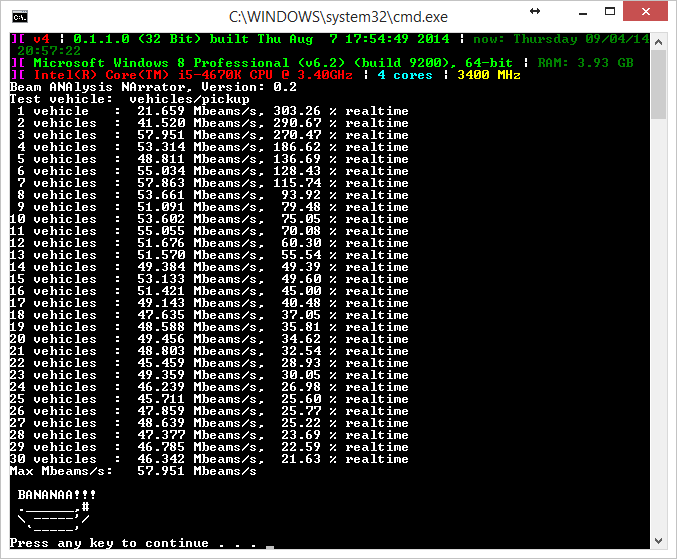Click the yellow '3400 MHz' text
This screenshot has height=559, width=677.
(x=489, y=75)
